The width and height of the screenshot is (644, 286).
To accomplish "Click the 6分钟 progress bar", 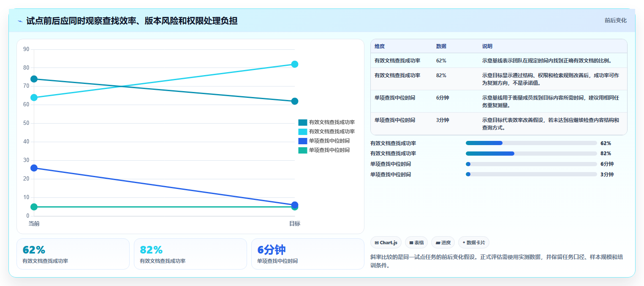I will pyautogui.click(x=531, y=164).
